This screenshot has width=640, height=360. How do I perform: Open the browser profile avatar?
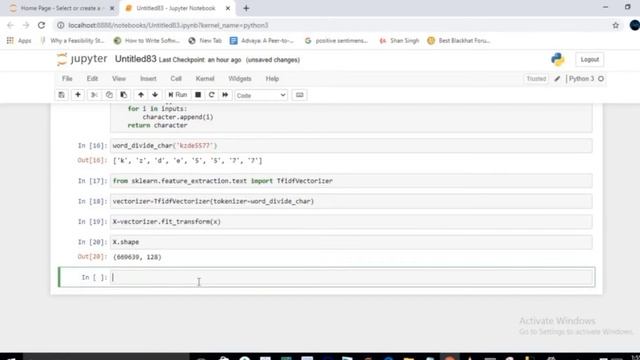point(634,25)
